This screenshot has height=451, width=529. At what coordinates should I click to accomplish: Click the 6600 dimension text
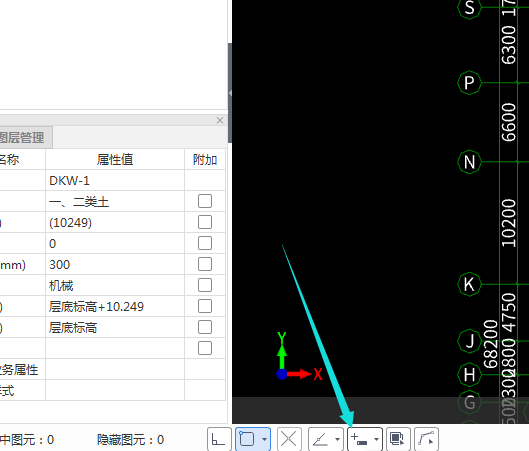click(509, 122)
